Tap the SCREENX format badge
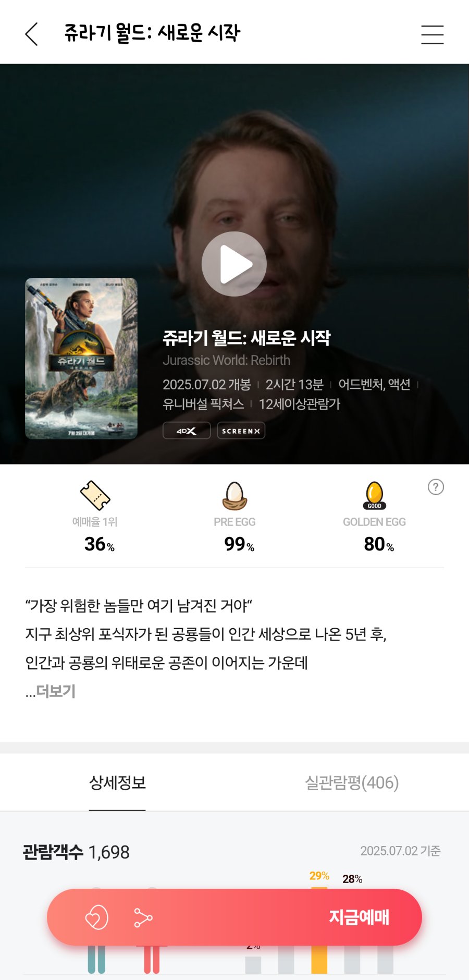 (x=241, y=431)
